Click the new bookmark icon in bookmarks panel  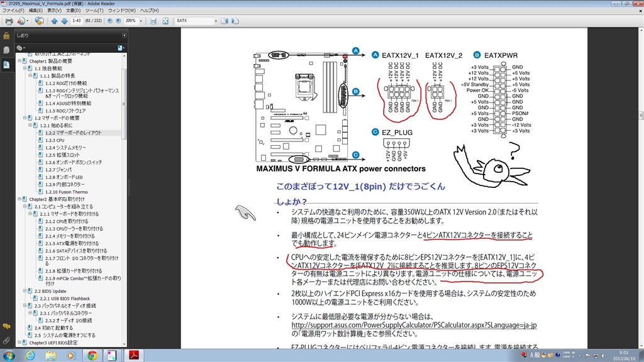tap(121, 48)
